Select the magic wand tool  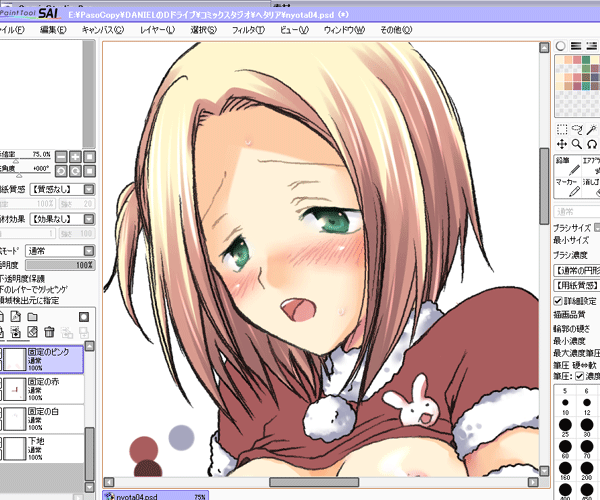[x=592, y=129]
